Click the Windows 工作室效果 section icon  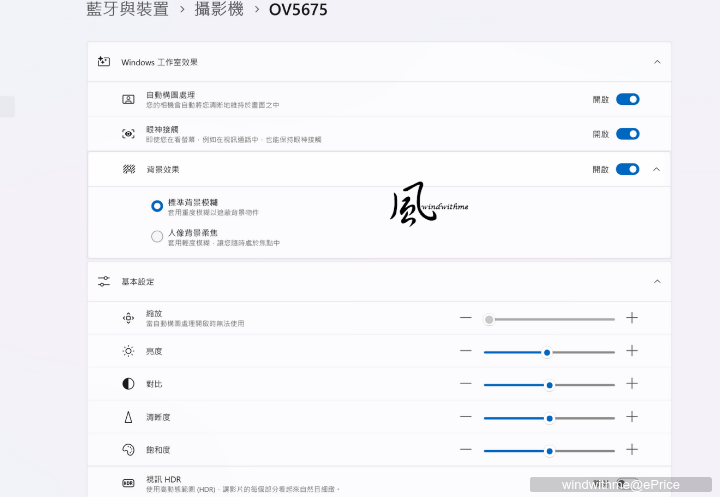tap(103, 62)
